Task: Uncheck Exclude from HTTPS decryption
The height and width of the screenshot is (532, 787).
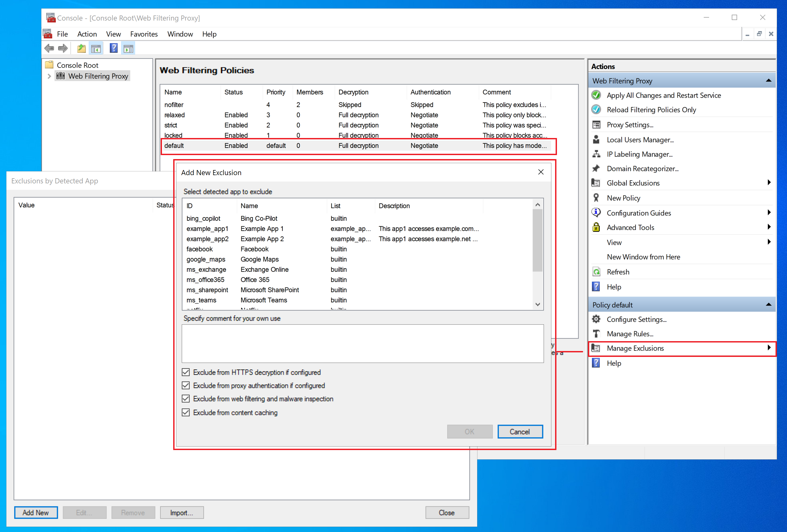Action: click(x=185, y=372)
